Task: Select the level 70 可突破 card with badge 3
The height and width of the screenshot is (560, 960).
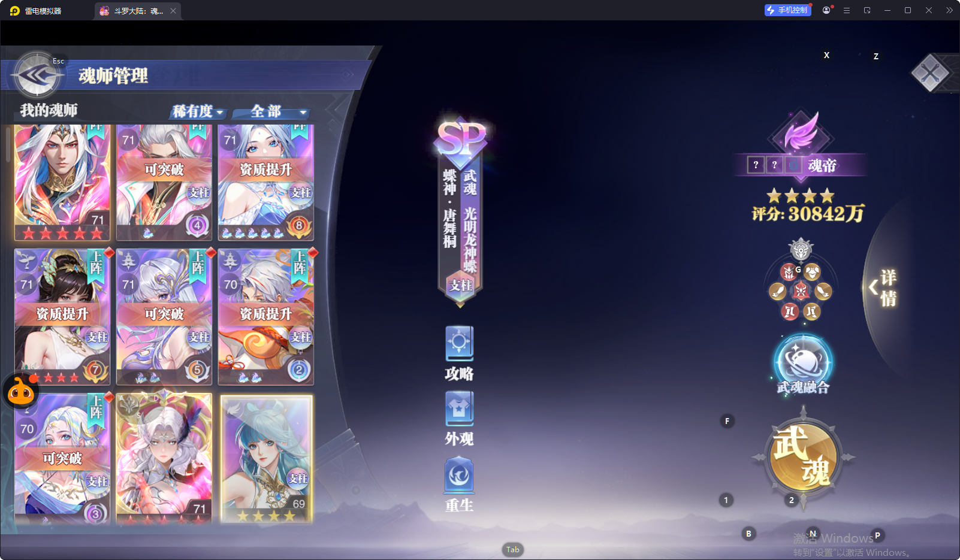Action: pyautogui.click(x=62, y=458)
